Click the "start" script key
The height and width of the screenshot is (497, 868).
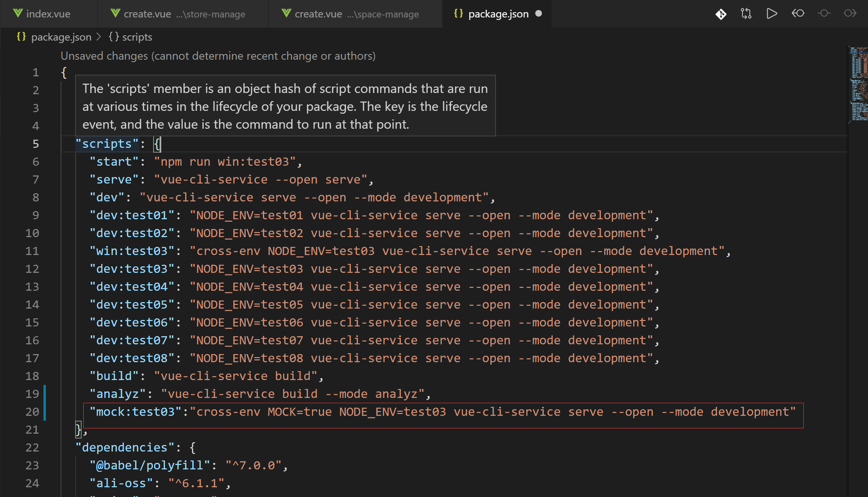[x=114, y=162]
